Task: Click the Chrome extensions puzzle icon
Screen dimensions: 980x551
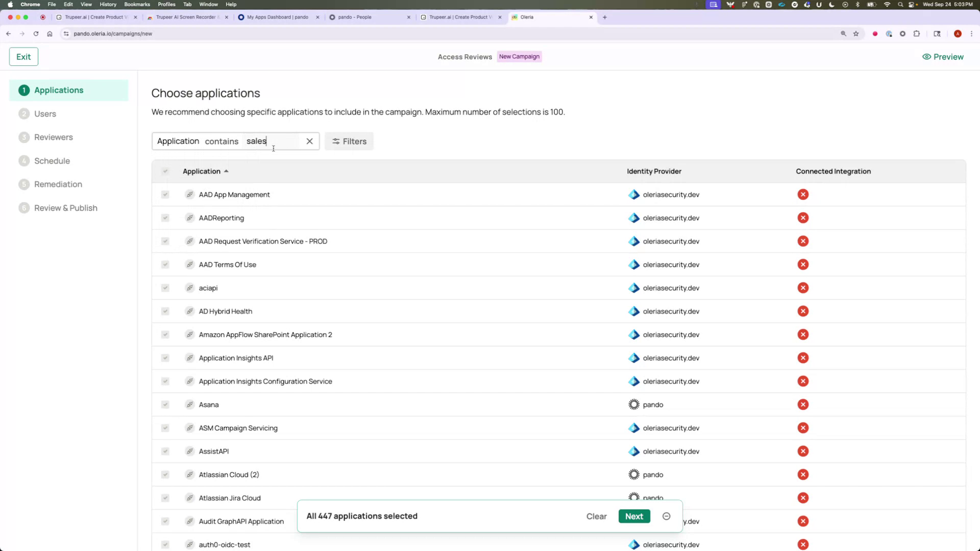Action: point(917,34)
